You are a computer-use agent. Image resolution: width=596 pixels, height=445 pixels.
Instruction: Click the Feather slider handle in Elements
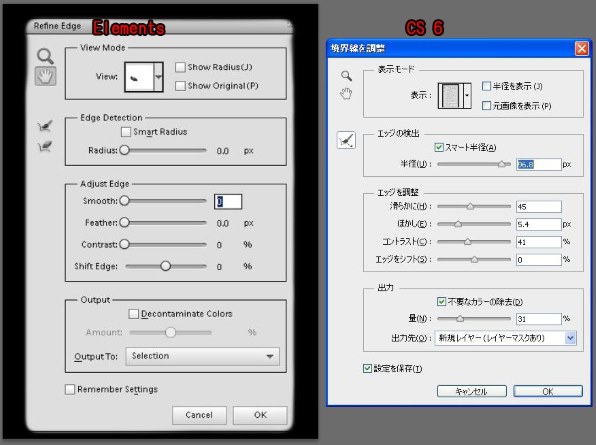point(124,222)
